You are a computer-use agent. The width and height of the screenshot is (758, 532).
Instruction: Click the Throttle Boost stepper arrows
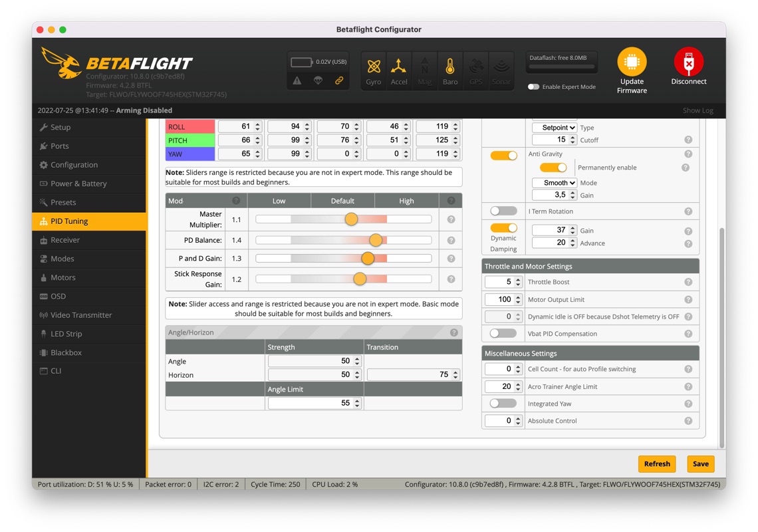coord(518,282)
